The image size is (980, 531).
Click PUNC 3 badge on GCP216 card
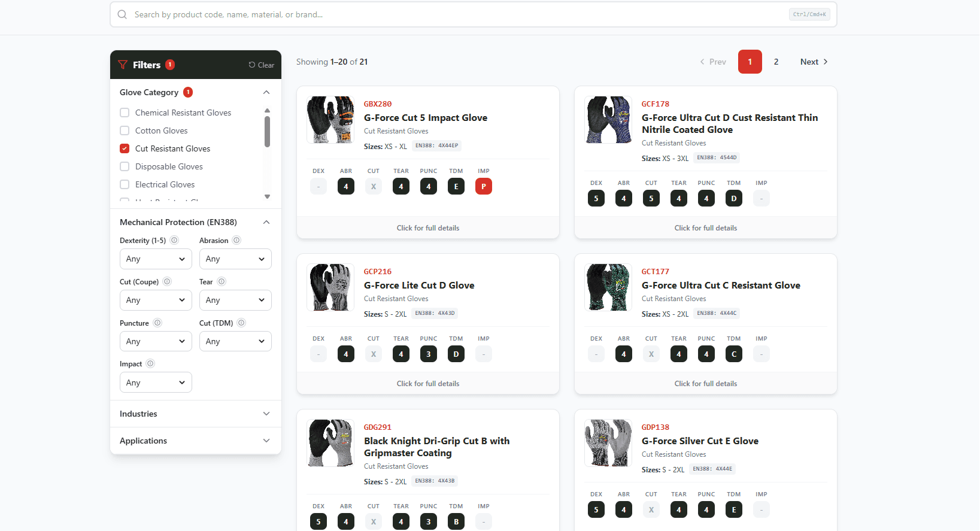(429, 354)
